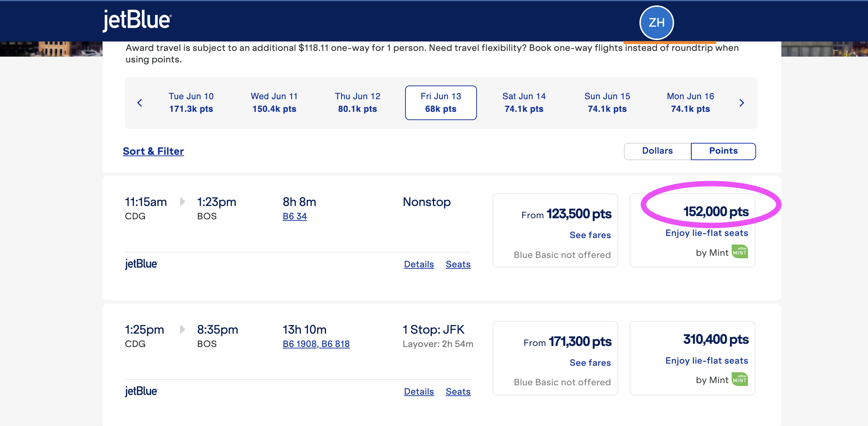Select Fri Jun 13 date tab
The height and width of the screenshot is (426, 868).
[441, 103]
